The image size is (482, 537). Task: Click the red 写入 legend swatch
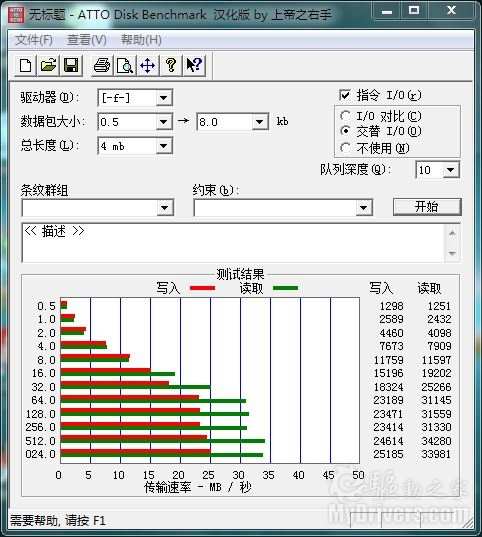coord(202,288)
